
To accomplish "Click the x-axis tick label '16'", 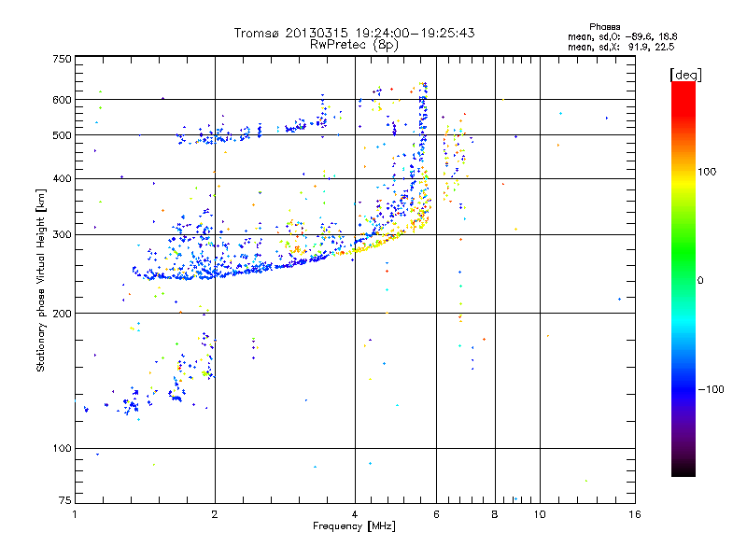I will 635,514.
